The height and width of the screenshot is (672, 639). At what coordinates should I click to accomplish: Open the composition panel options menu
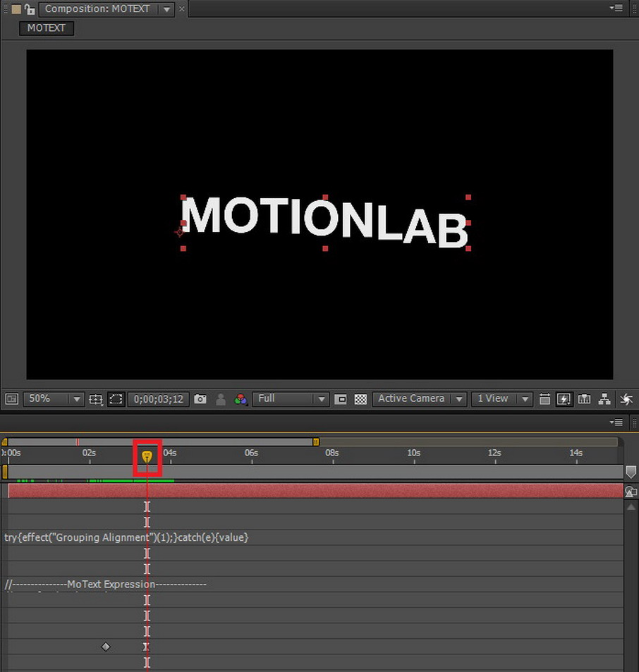(x=616, y=8)
